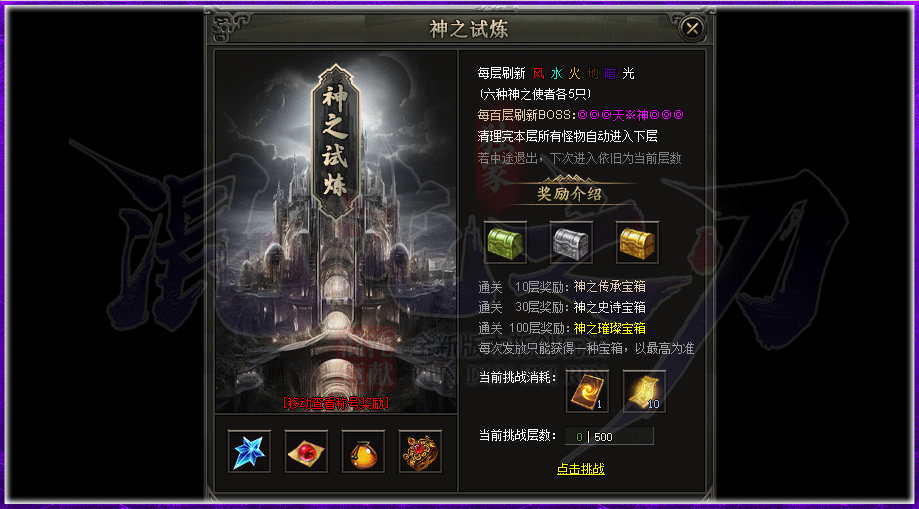Select the silver treasure chest icon
This screenshot has height=509, width=919.
[x=571, y=242]
